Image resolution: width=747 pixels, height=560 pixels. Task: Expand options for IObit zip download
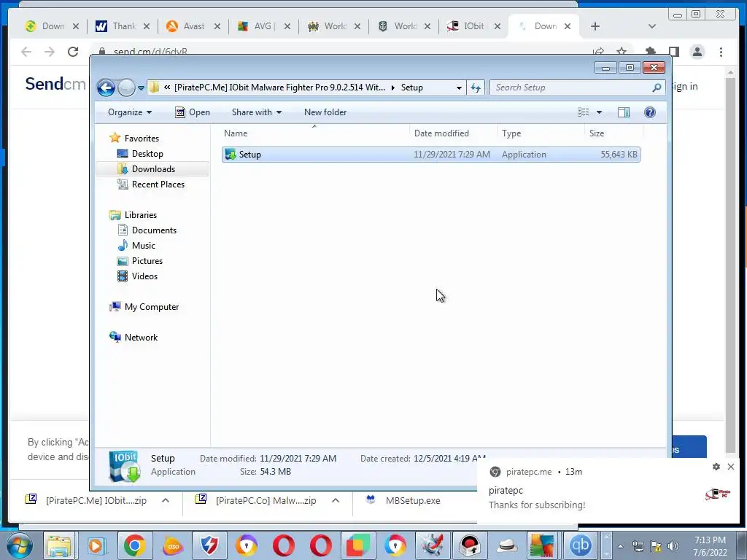[166, 500]
